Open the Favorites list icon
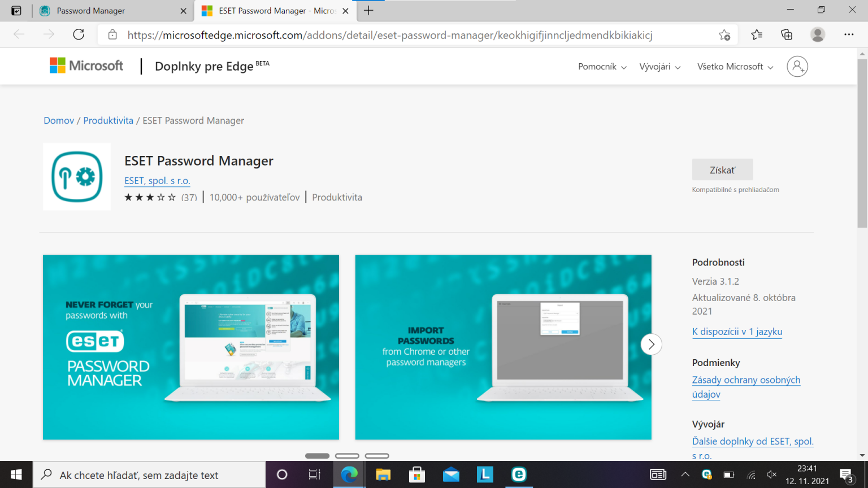868x488 pixels. tap(757, 34)
